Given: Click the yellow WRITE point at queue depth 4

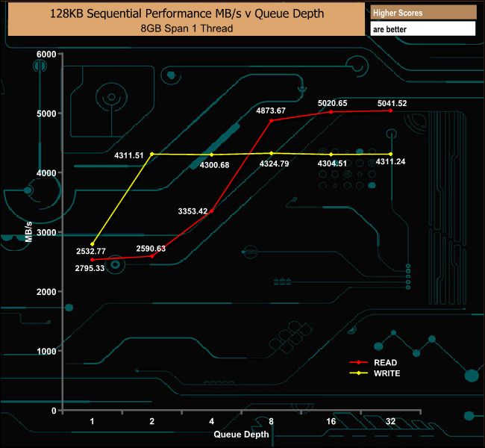Looking at the screenshot, I should click(212, 155).
